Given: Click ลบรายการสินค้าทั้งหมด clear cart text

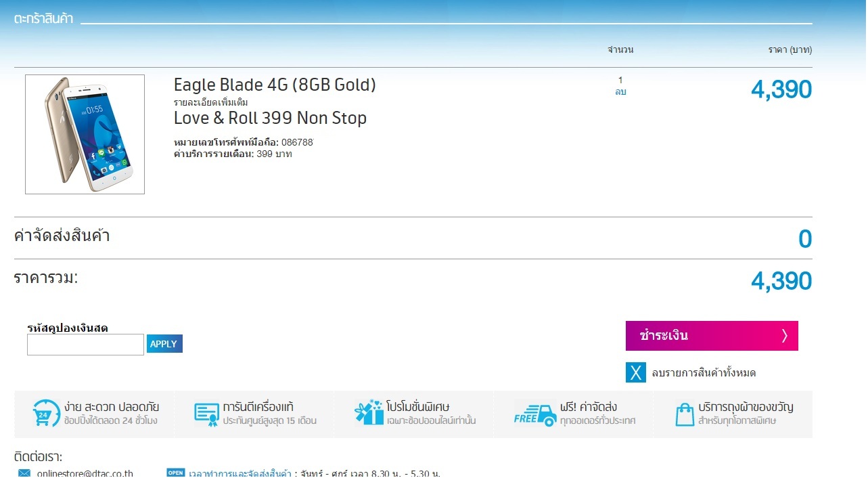Looking at the screenshot, I should (x=704, y=373).
